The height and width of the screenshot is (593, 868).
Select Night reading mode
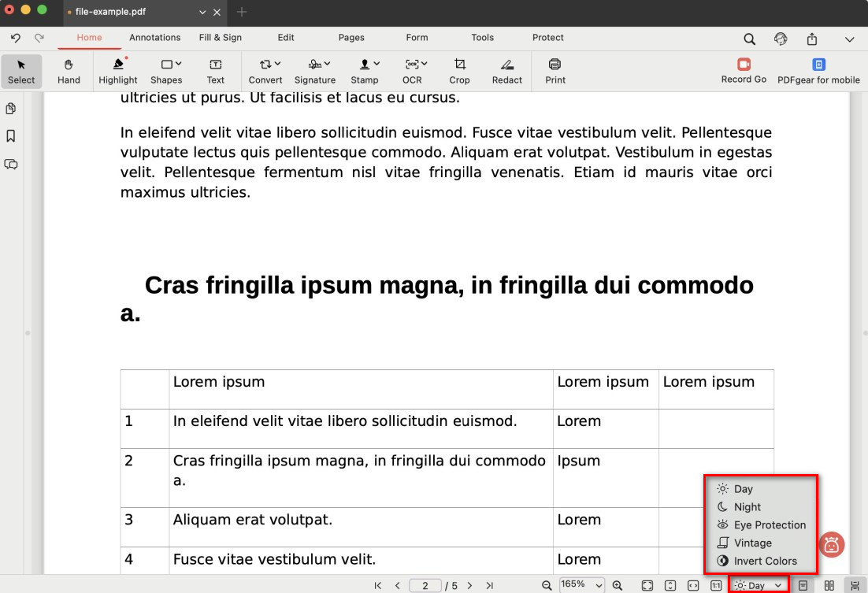(x=747, y=507)
